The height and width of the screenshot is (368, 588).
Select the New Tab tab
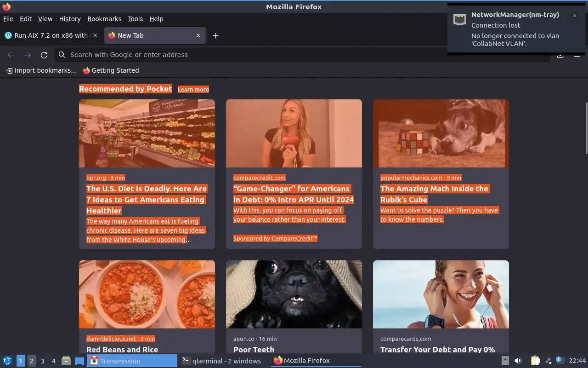tap(155, 35)
